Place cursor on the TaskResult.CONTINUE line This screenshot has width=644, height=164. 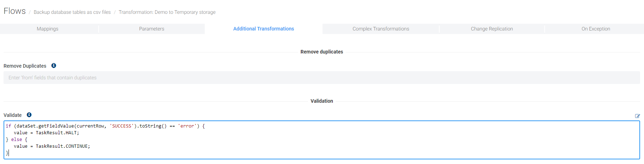pyautogui.click(x=62, y=146)
